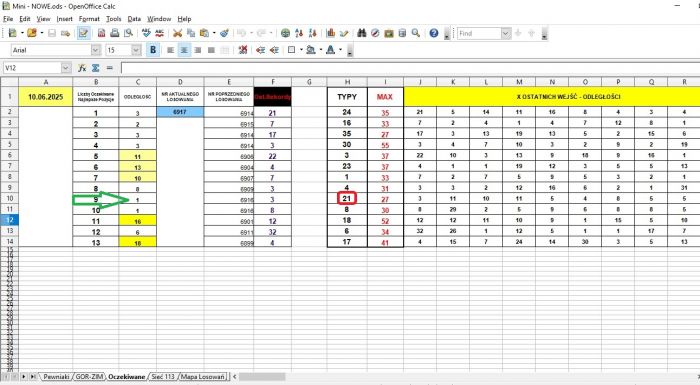This screenshot has height=385, width=700.
Task: Click Decrease Indent icon
Action: (261, 50)
